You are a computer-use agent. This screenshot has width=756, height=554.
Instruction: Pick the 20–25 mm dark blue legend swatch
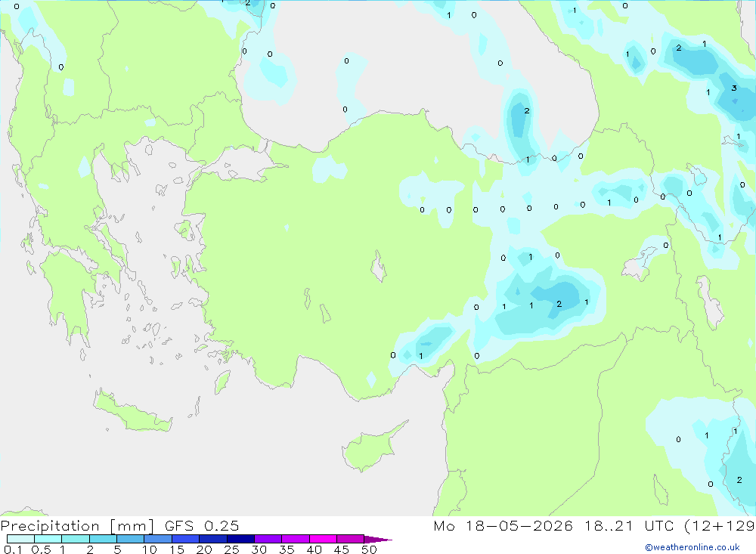coord(212,539)
